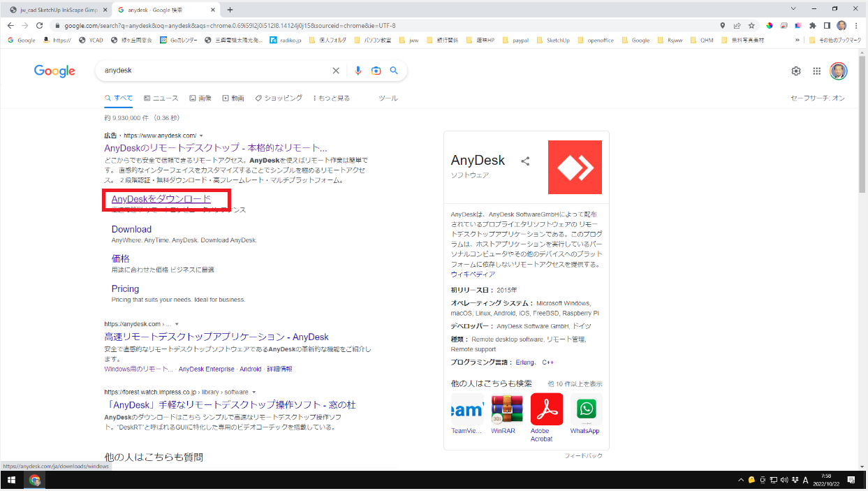Open the Windows Start menu
The height and width of the screenshot is (491, 868).
coord(11,481)
